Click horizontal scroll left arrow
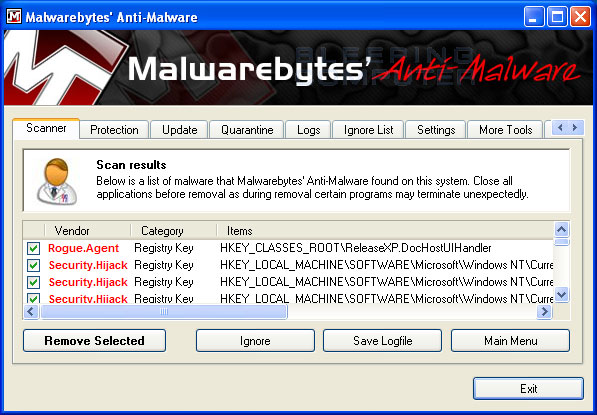Screen dimensions: 597x415 (x=31, y=312)
